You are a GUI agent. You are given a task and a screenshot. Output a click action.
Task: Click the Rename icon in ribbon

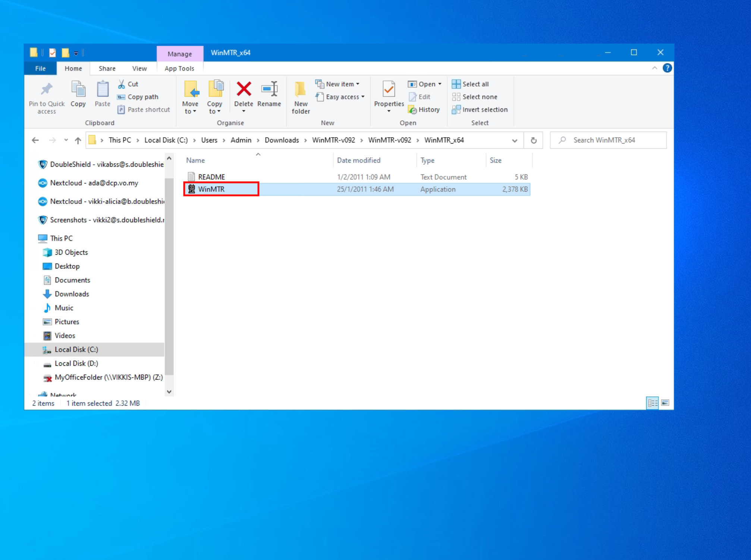(x=269, y=89)
